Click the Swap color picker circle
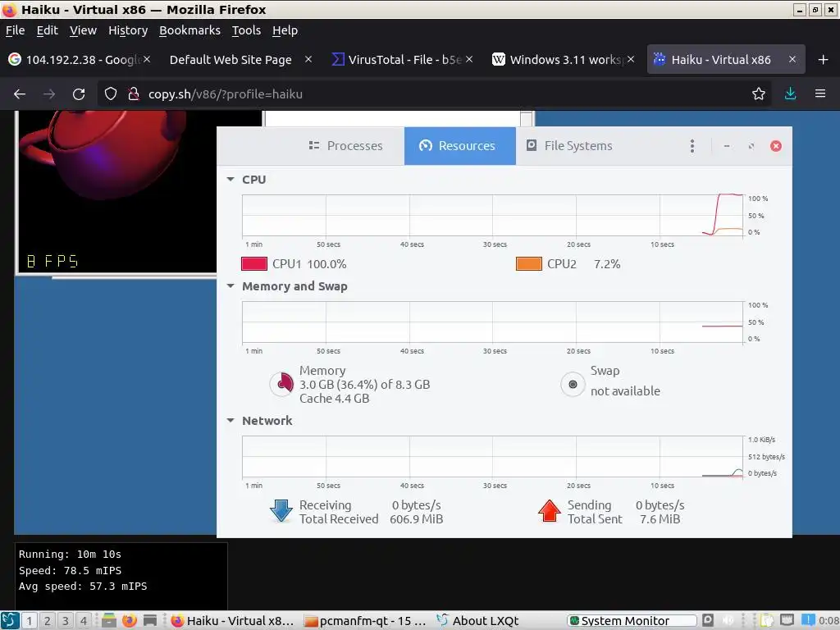 pyautogui.click(x=573, y=384)
